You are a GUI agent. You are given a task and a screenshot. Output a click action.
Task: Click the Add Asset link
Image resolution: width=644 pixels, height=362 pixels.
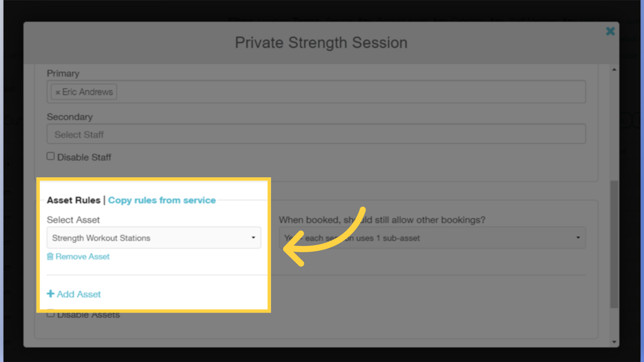coord(78,294)
